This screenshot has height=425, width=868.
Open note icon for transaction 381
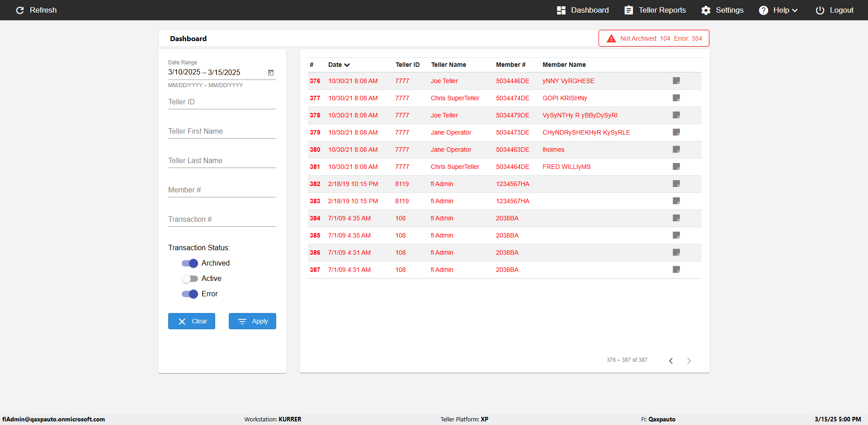pyautogui.click(x=676, y=167)
